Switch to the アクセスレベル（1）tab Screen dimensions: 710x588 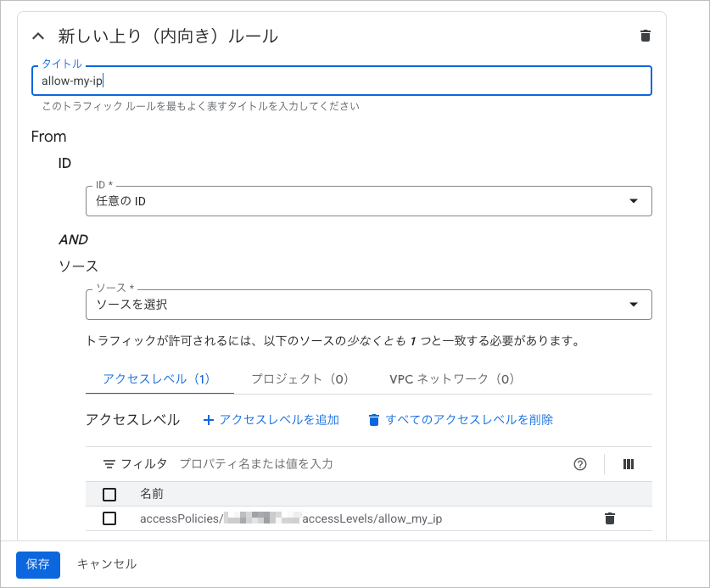(156, 379)
